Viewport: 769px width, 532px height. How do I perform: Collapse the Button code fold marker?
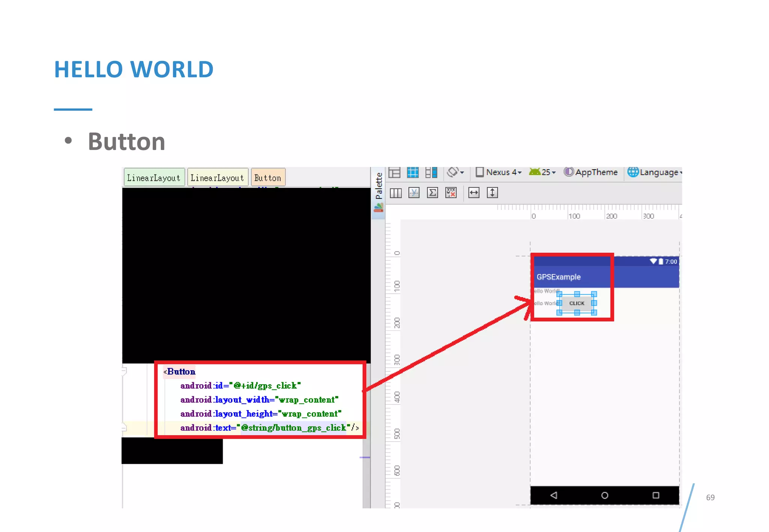click(x=124, y=372)
